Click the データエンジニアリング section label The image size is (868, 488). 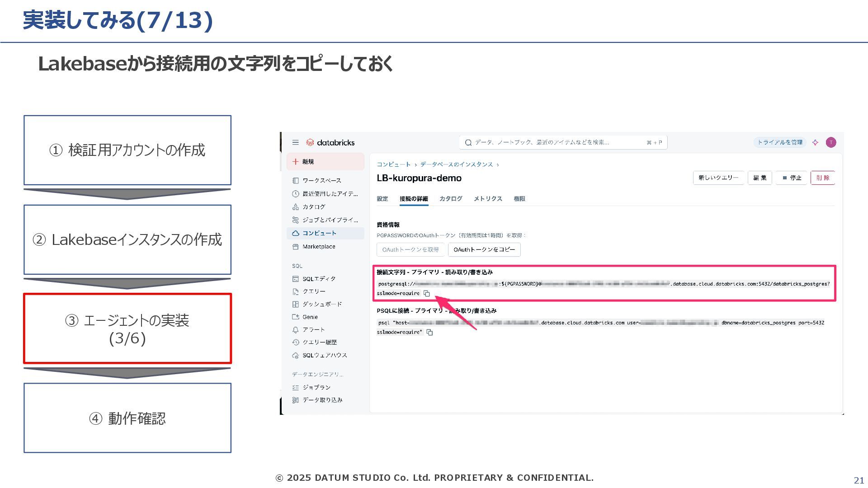coord(317,374)
